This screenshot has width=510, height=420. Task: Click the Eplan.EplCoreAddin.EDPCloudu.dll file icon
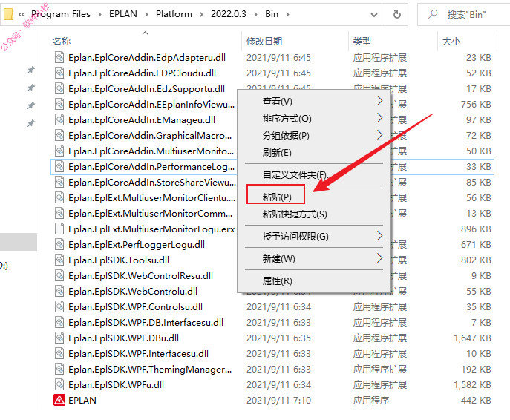click(x=59, y=73)
